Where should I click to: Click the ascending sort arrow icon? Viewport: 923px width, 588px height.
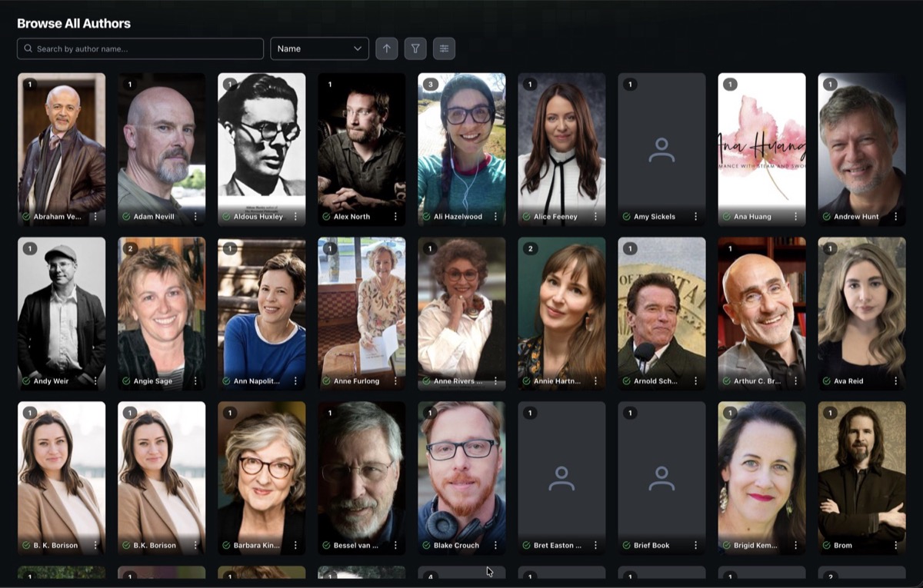pos(386,48)
